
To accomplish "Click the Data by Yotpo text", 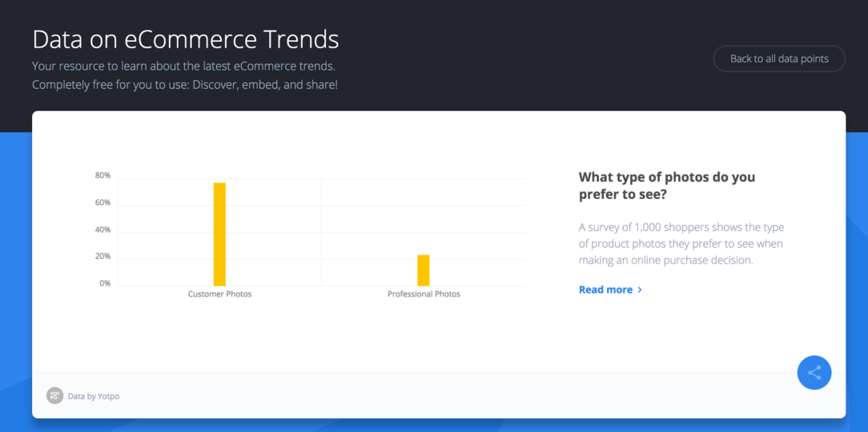I will click(94, 396).
